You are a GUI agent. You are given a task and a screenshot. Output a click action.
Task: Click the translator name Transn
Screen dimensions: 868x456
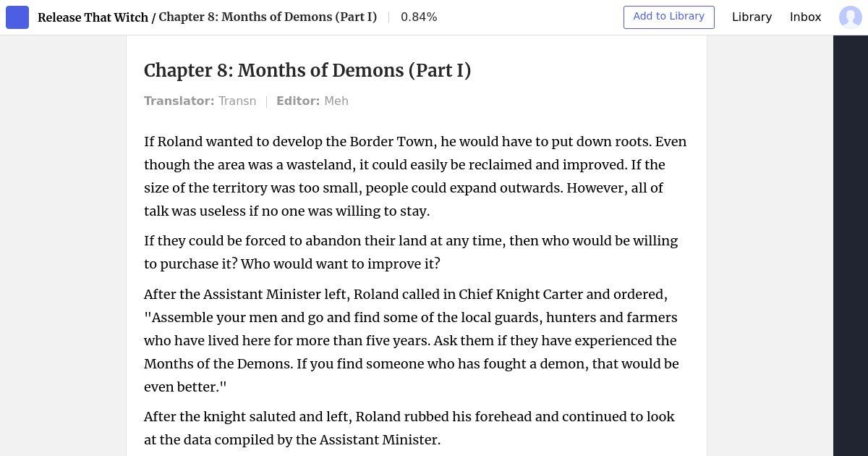pos(237,101)
